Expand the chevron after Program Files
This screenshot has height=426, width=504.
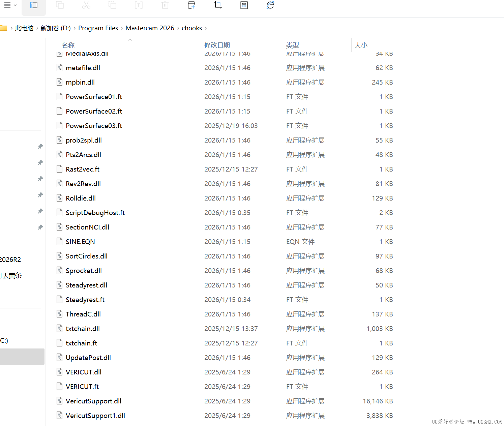(x=122, y=28)
